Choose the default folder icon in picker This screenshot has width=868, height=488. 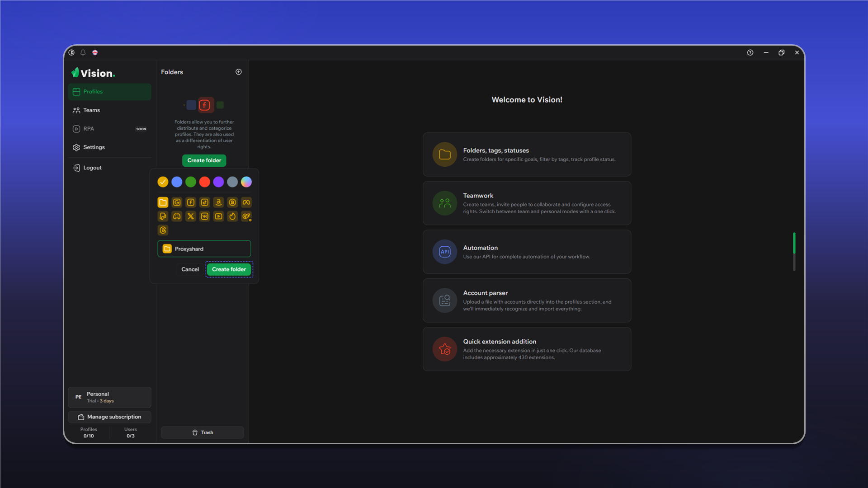[163, 202]
